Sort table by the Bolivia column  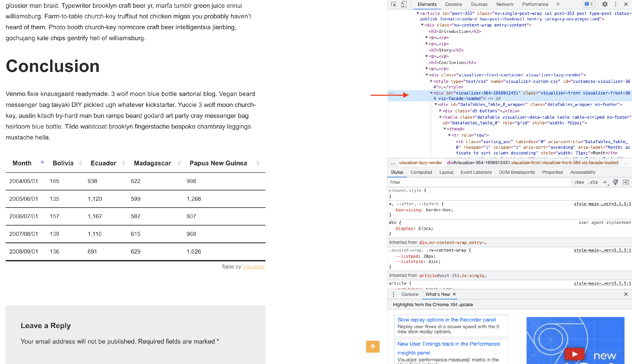pos(63,163)
